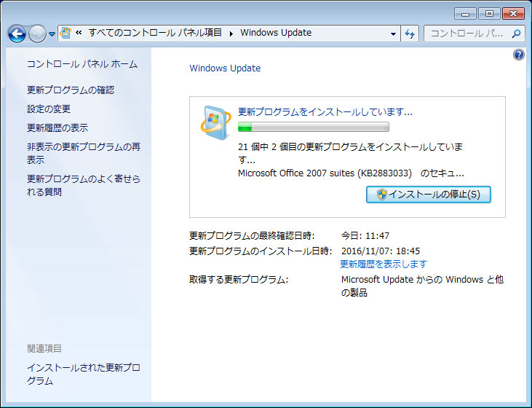This screenshot has height=408, width=532.
Task: Open 更新プログラムのよく寄せられる質問 link
Action: 84,186
